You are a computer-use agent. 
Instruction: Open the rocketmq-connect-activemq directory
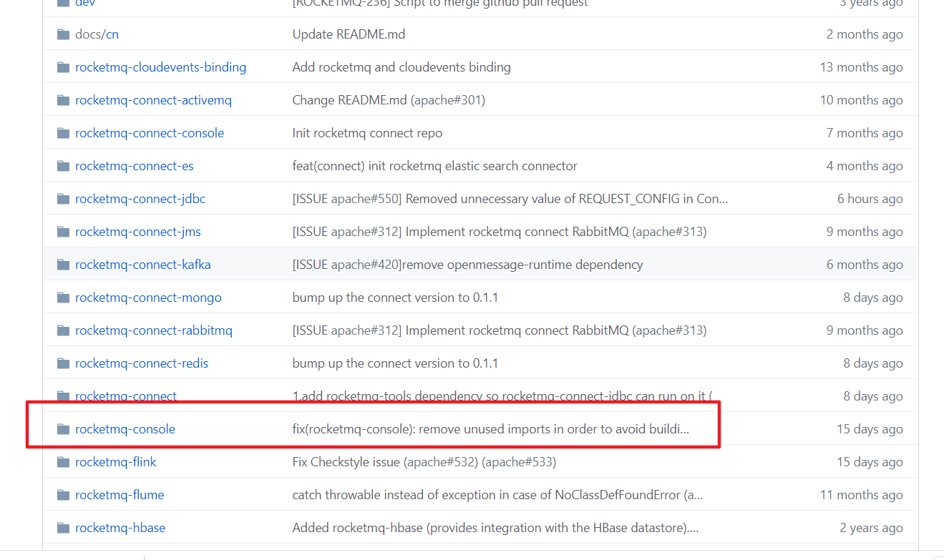click(x=154, y=99)
